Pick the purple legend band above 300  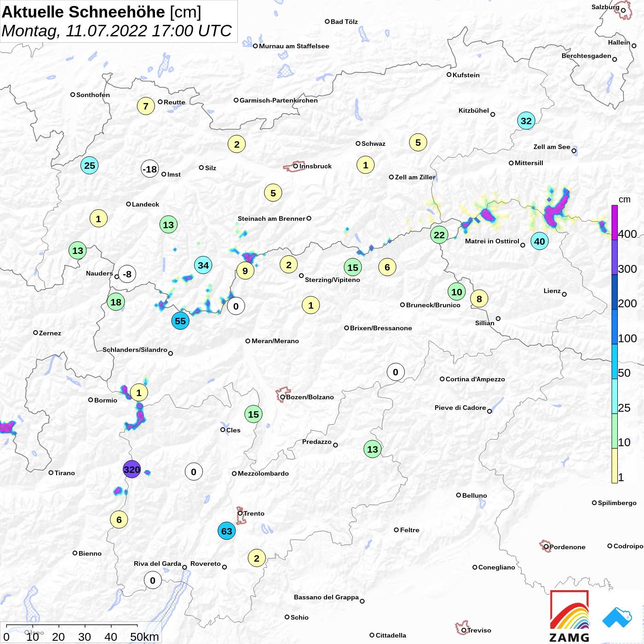coord(615,258)
